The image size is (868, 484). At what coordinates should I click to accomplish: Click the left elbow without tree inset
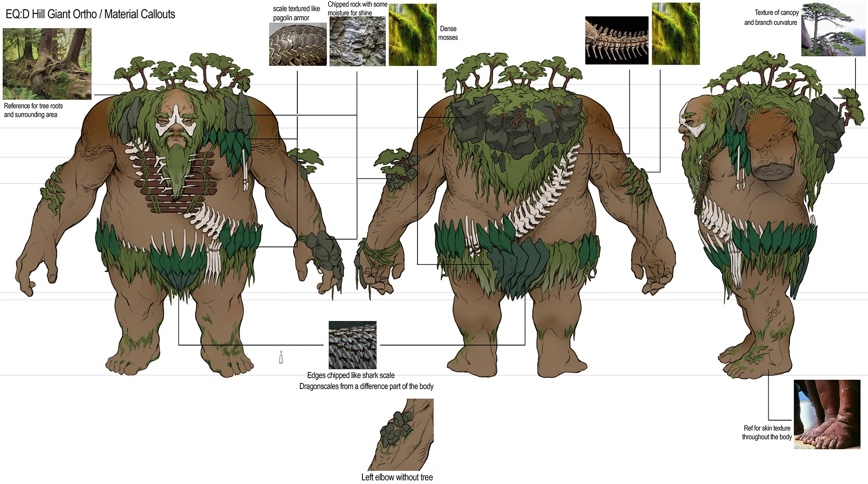coord(401,435)
